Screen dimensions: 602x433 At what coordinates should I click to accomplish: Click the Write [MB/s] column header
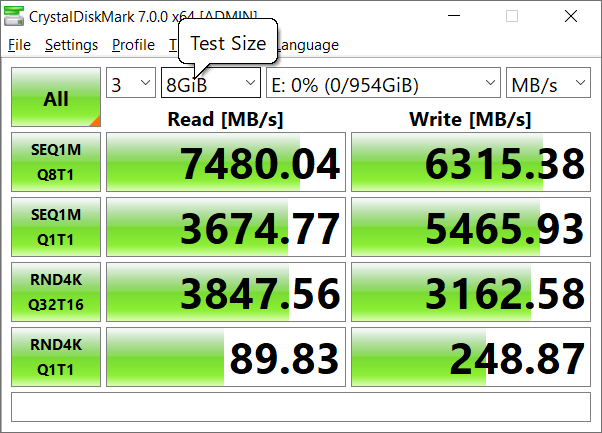(470, 119)
